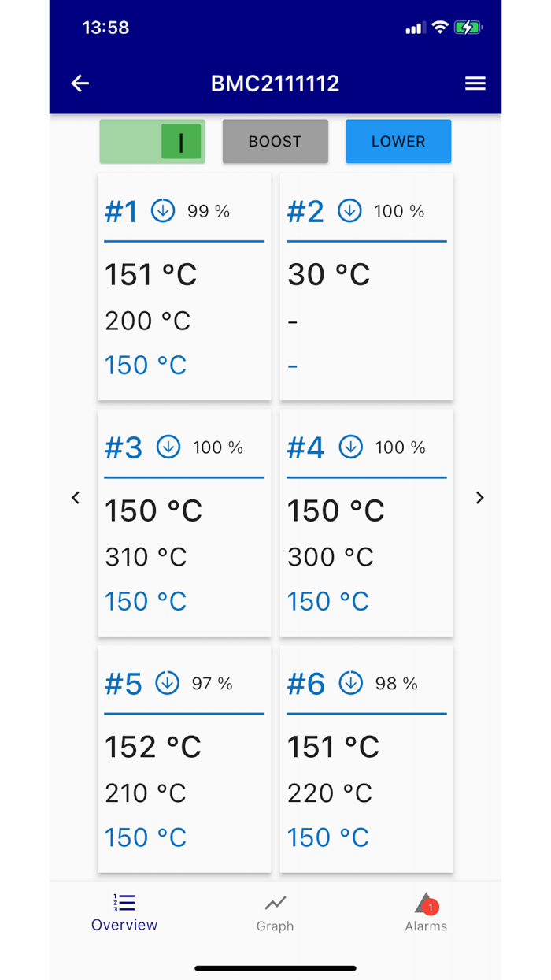
Task: Go to next page with right chevron
Action: tap(479, 498)
